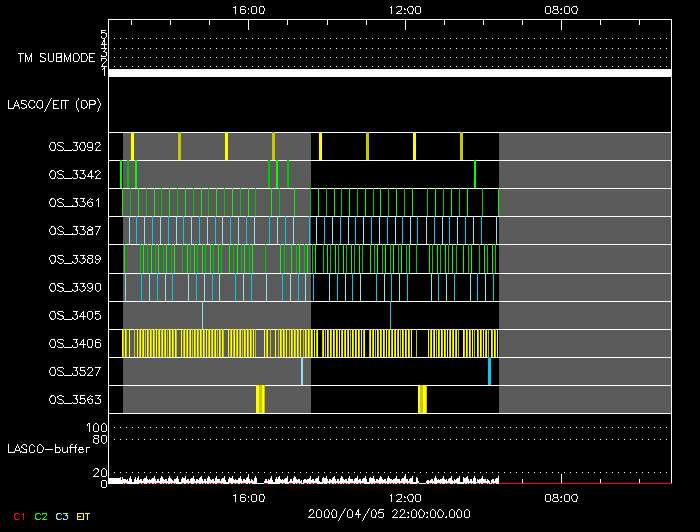The width and height of the screenshot is (700, 532).
Task: Click the rightmost cyan marker in OS_3527 row
Action: tap(489, 371)
